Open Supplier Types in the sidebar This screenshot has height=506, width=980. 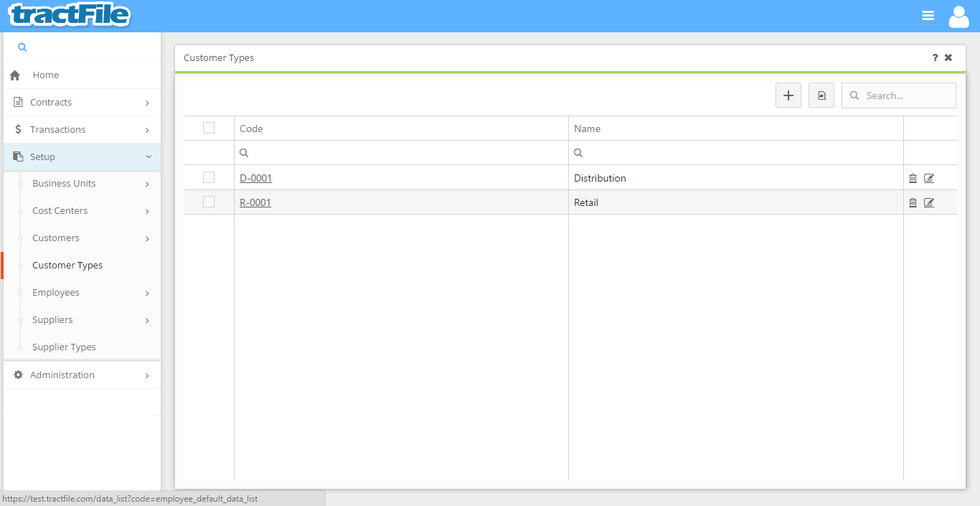[64, 347]
